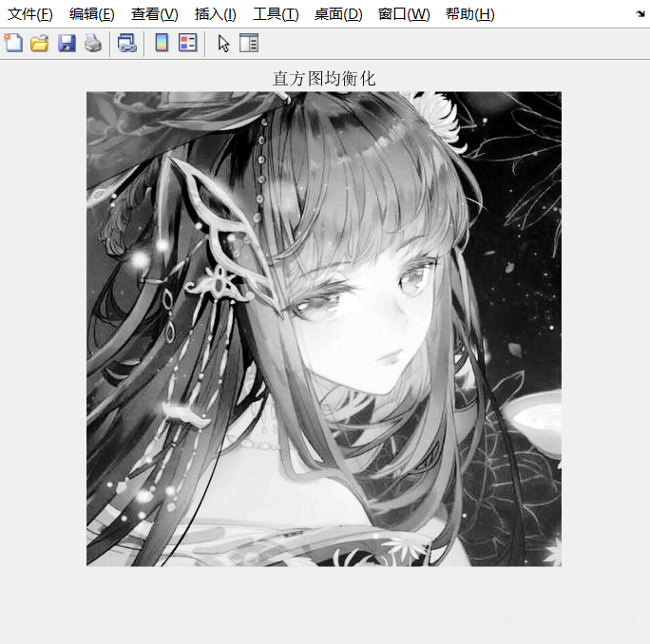Select the Edit Plot arrow tool
The height and width of the screenshot is (644, 650).
[x=223, y=43]
